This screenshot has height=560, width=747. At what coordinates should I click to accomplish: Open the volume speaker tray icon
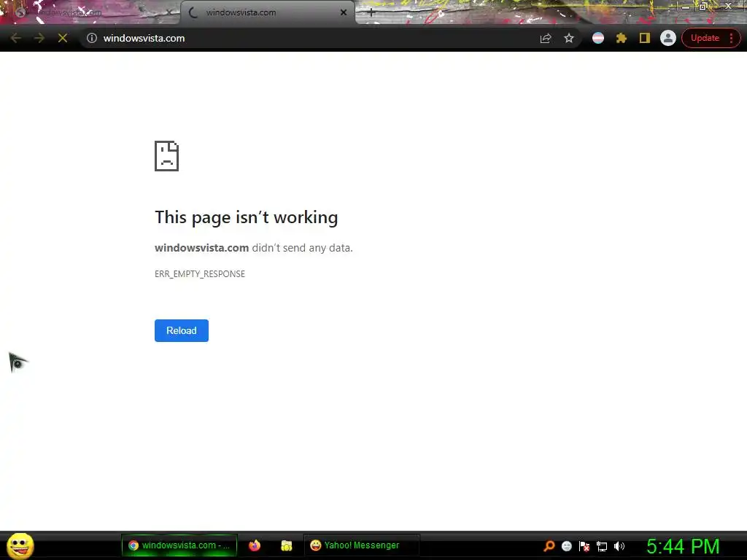[619, 546]
